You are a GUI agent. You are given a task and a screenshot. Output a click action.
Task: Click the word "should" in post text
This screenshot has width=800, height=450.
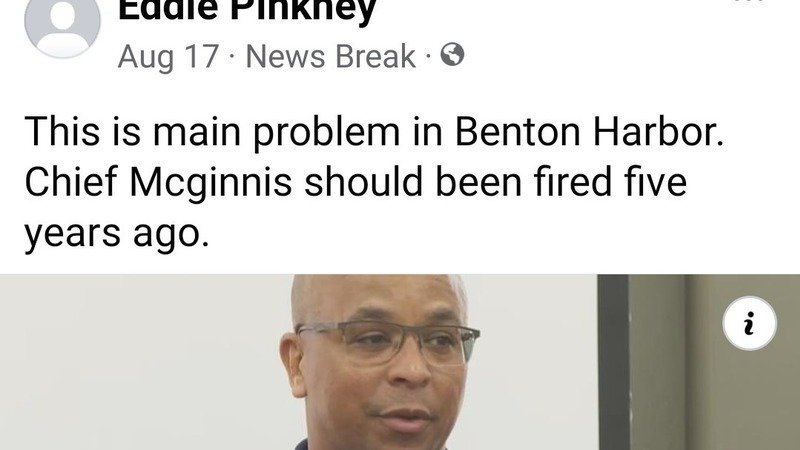click(x=364, y=182)
